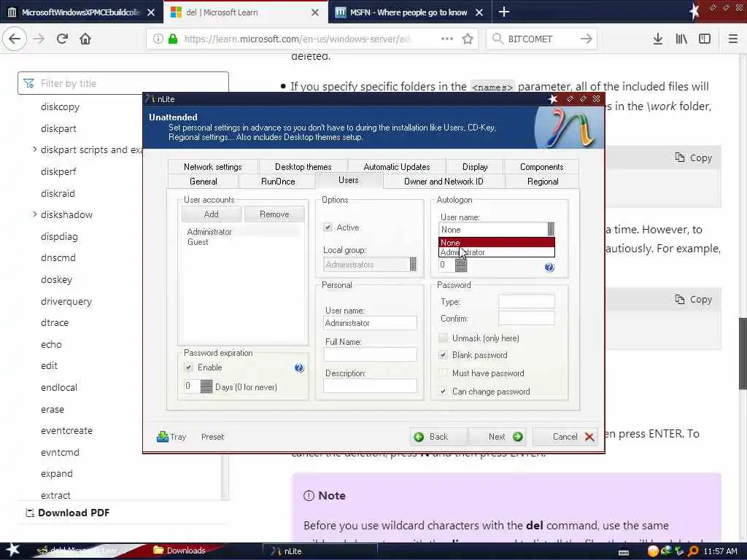The image size is (747, 560).
Task: Open Owner and Network ID tab
Action: point(444,182)
